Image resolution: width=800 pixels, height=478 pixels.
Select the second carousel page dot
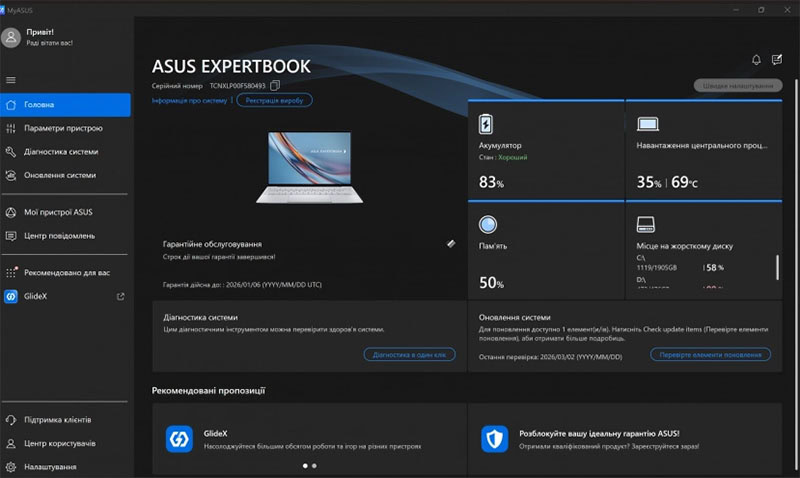click(314, 466)
